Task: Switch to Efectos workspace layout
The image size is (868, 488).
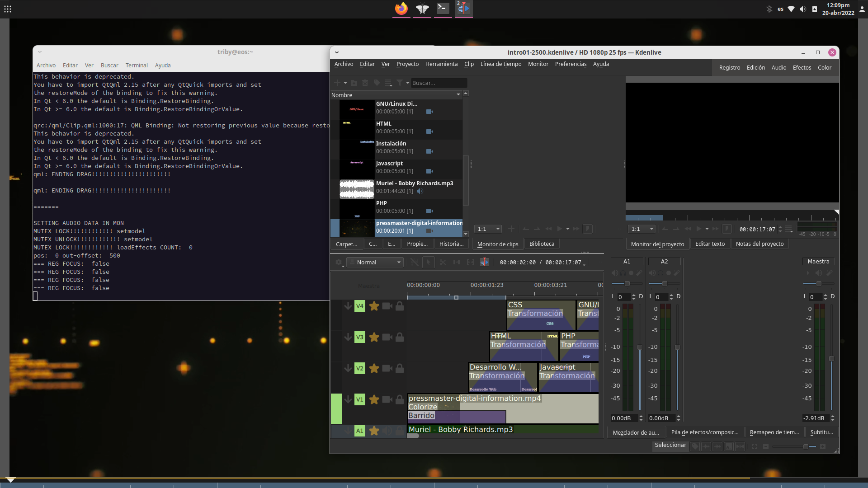Action: pos(802,68)
